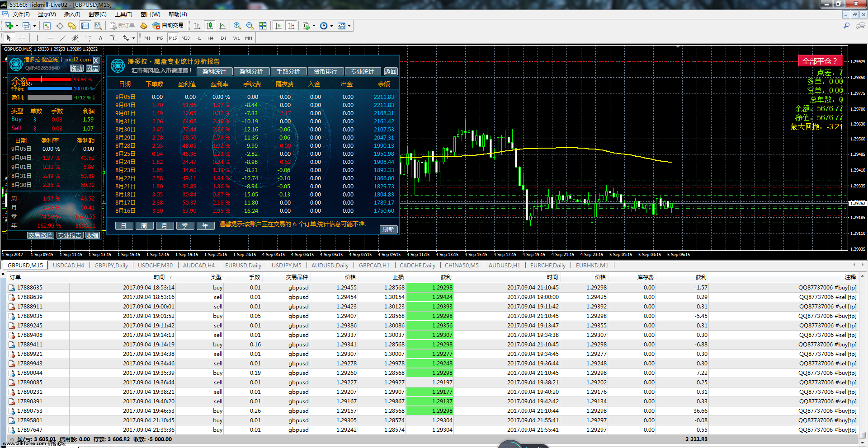Viewport: 868px width, 448px height.
Task: Click the 返回 back button
Action: (x=391, y=71)
